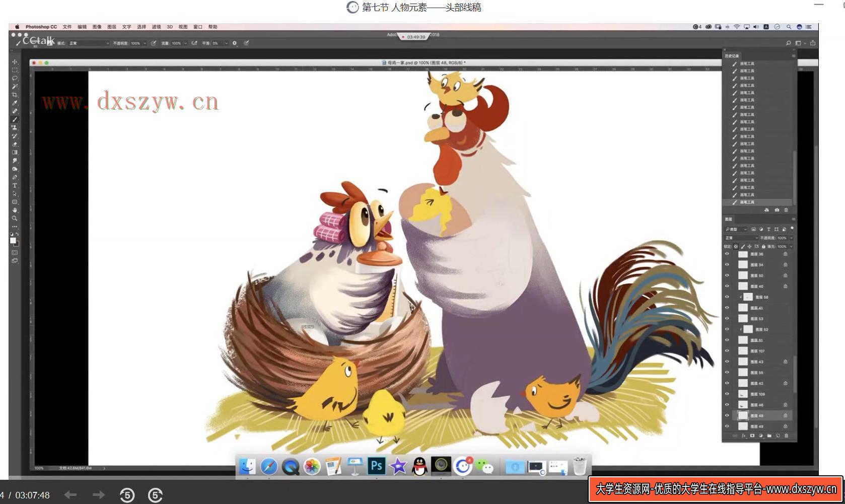Select the Crop tool
845x504 pixels.
click(15, 95)
